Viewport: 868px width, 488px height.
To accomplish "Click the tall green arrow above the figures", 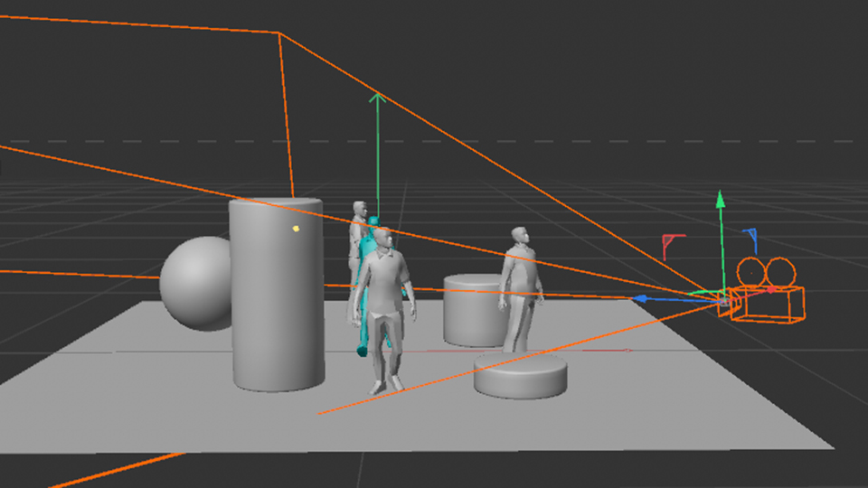I will (x=378, y=101).
